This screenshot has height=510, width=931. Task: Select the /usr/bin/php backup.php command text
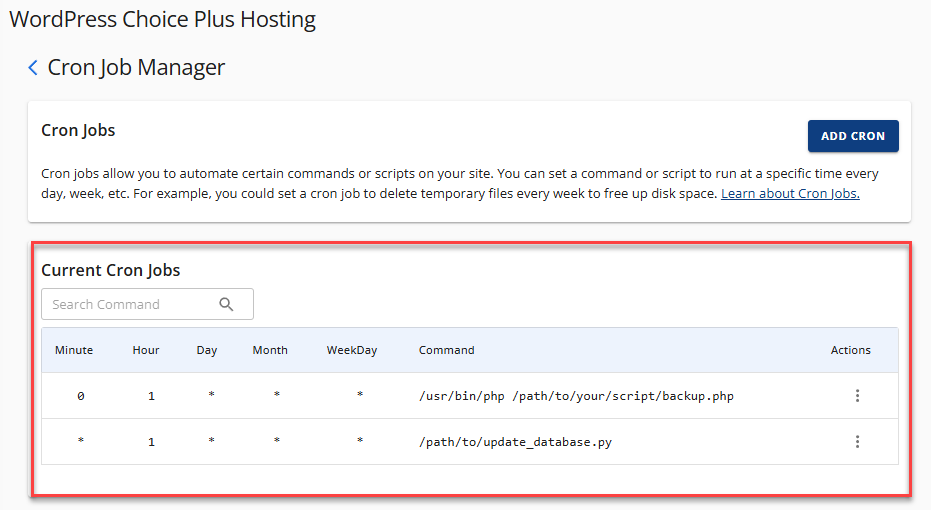coord(576,396)
